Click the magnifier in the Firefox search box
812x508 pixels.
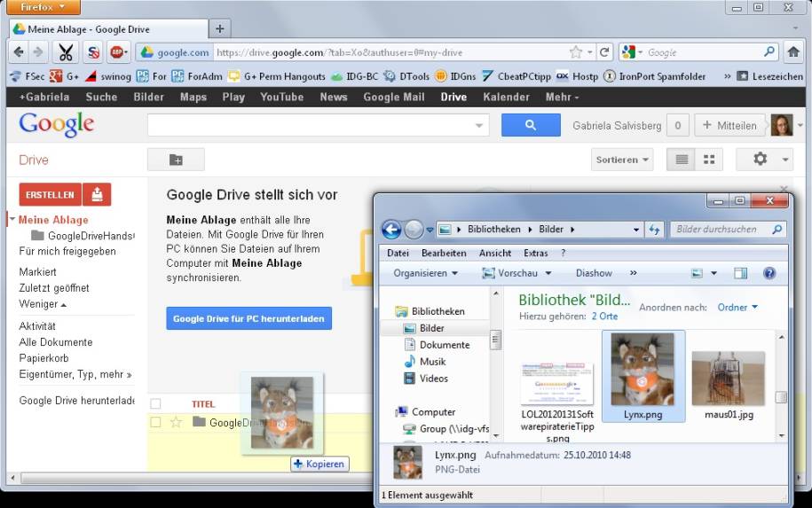click(769, 51)
